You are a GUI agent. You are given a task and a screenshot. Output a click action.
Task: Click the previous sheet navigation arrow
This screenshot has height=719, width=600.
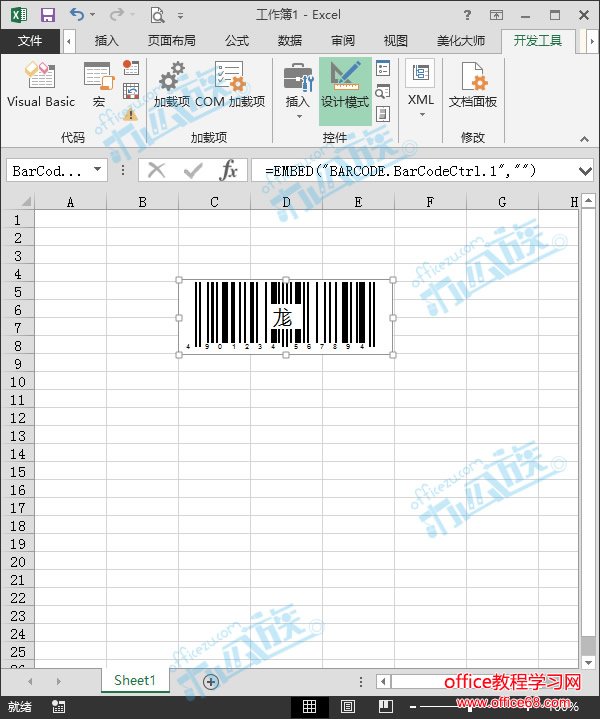[30, 682]
